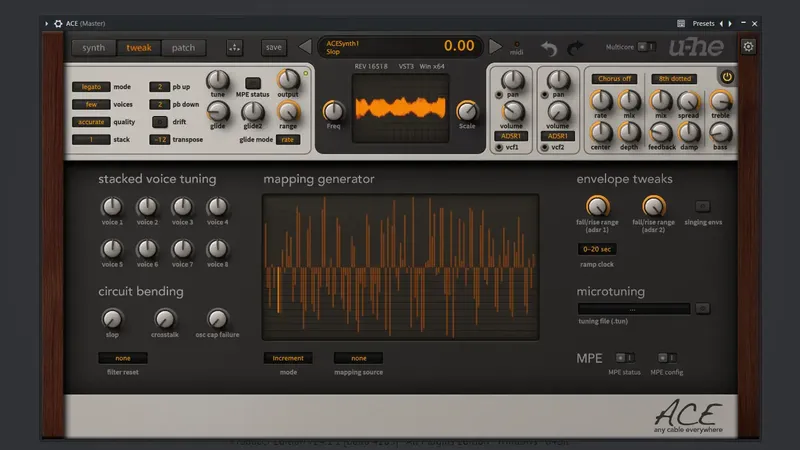Screen dimensions: 800x450
Task: Click the voice 1 tuning knob
Action: tap(112, 207)
